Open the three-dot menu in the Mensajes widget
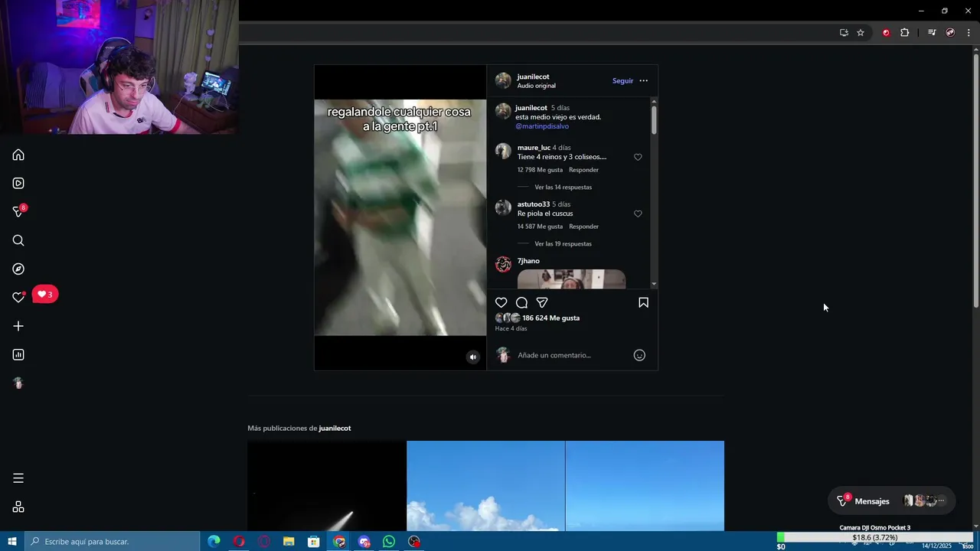Viewport: 980px width, 551px height. [x=942, y=501]
